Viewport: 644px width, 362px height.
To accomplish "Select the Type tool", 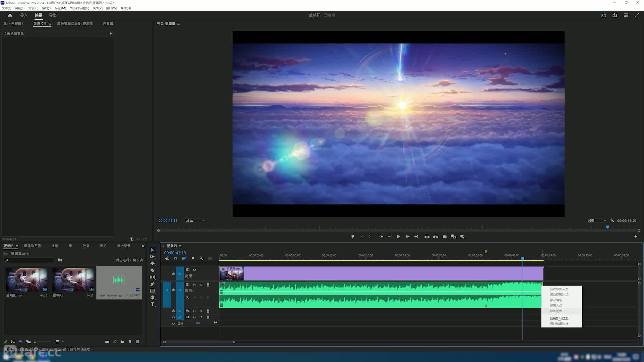I will pyautogui.click(x=152, y=304).
